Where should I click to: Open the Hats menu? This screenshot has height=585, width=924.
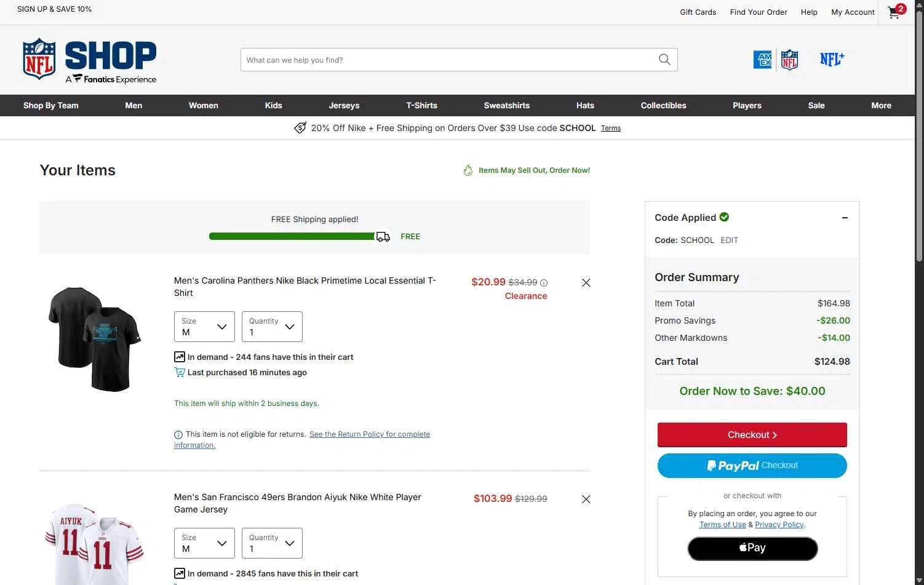pos(585,105)
